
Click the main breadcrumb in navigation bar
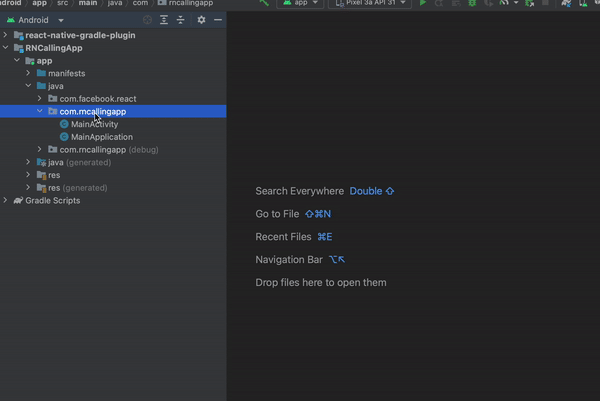(x=88, y=3)
